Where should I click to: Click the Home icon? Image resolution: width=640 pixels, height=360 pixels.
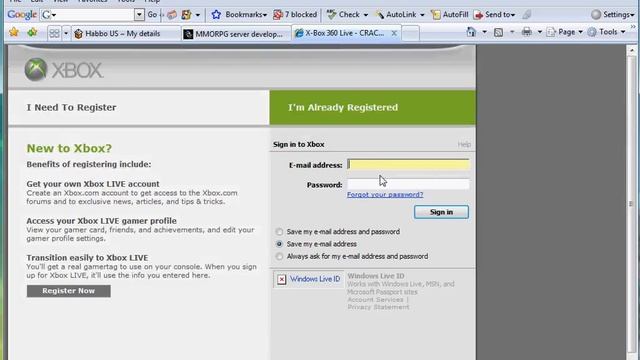(471, 32)
